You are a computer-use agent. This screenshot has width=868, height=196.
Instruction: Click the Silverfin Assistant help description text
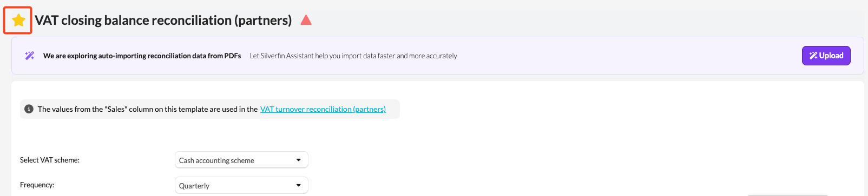tap(353, 56)
